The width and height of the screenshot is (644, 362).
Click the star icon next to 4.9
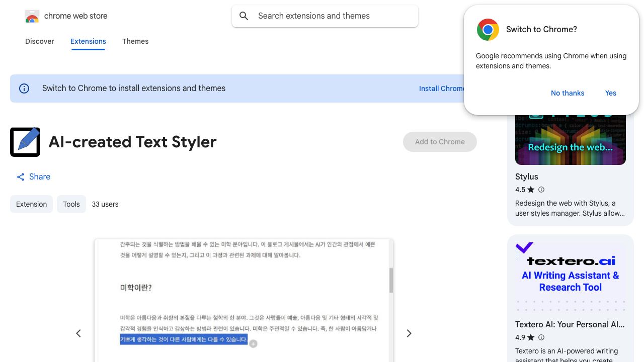pyautogui.click(x=531, y=337)
